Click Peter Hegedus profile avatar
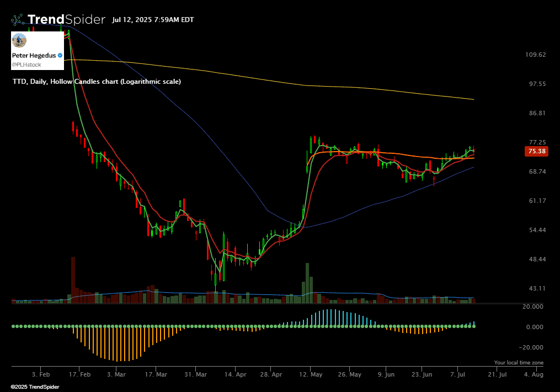This screenshot has width=560, height=392. coord(20,41)
